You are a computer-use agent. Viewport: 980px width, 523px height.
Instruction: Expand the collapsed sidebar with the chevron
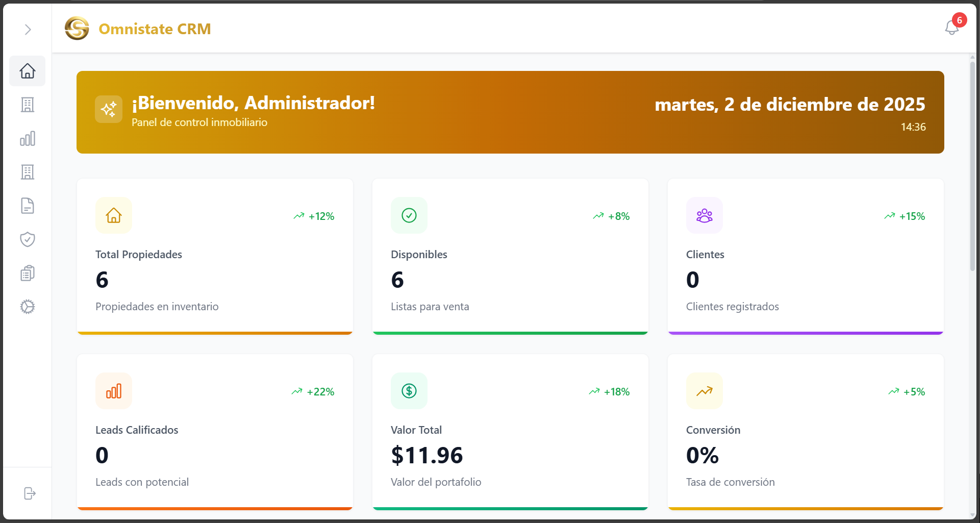pos(28,30)
